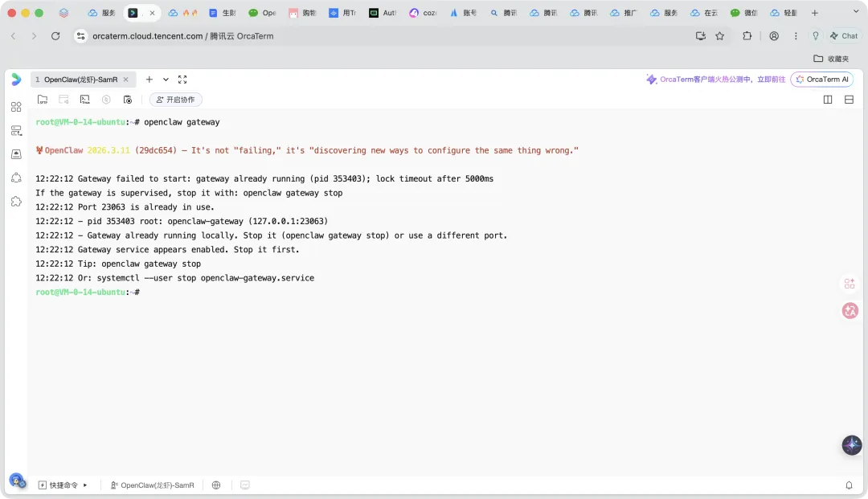868x499 pixels.
Task: Click the lightbulb icon in browser toolbar
Action: [x=816, y=36]
